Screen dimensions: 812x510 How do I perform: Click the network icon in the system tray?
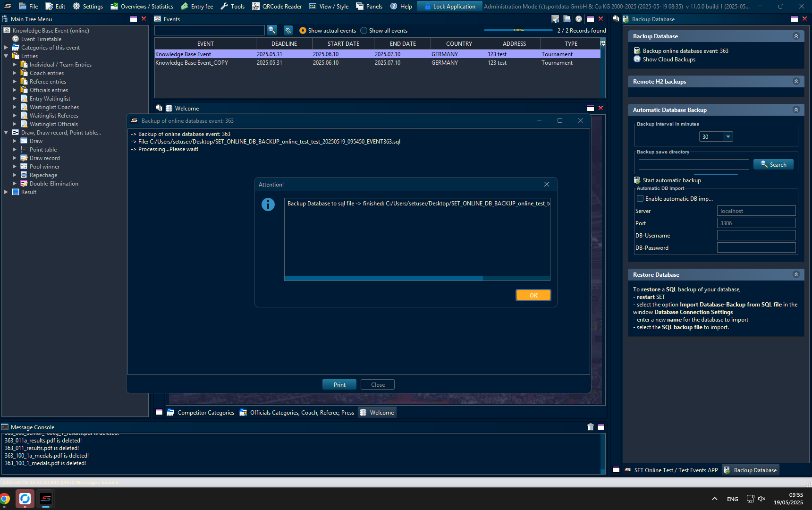[750, 499]
